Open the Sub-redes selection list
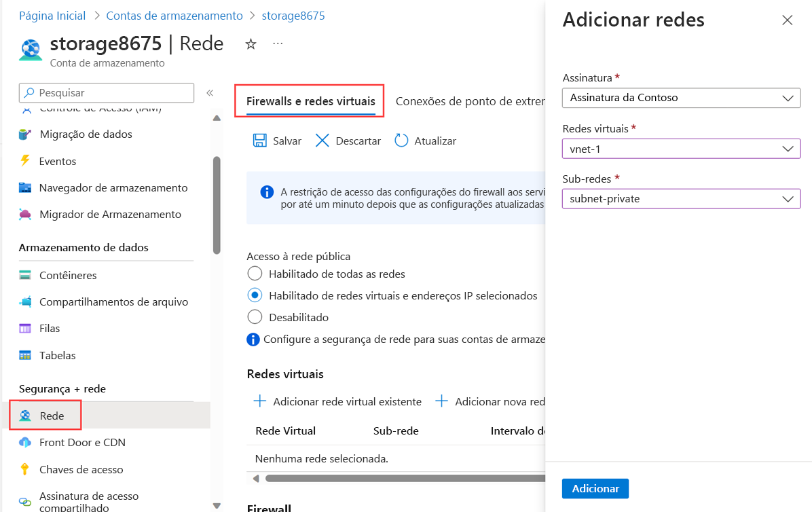Image resolution: width=812 pixels, height=512 pixels. [x=680, y=198]
